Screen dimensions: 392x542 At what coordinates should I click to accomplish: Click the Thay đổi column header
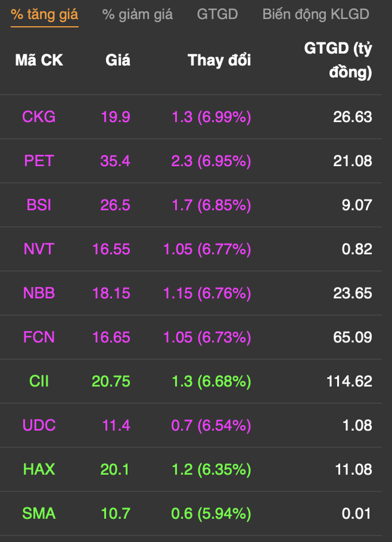tap(219, 60)
